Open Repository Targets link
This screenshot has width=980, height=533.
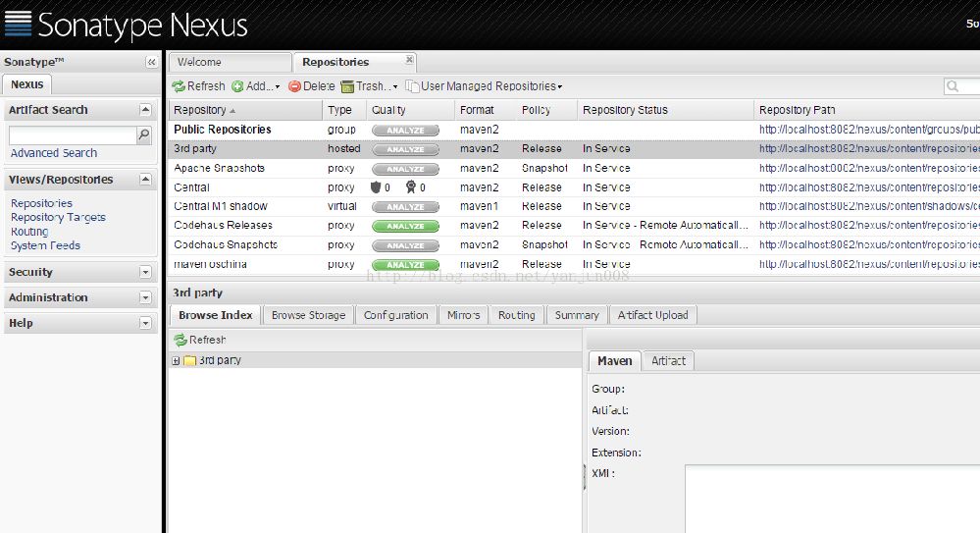[x=58, y=217]
